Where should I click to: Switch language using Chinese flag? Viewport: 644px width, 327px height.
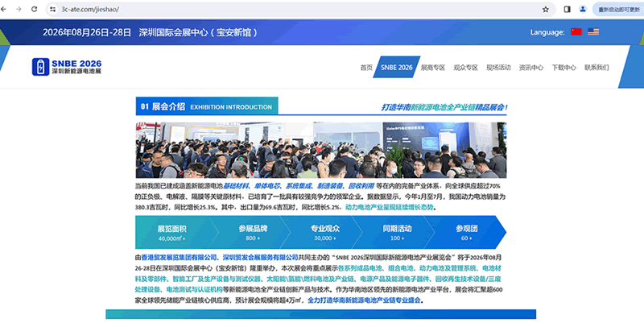(x=576, y=32)
